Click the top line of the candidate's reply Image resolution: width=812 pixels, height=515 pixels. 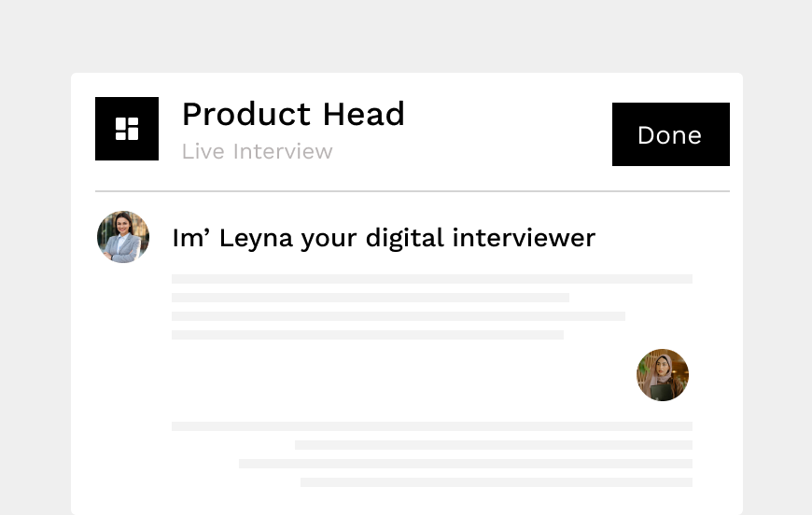[x=431, y=426]
